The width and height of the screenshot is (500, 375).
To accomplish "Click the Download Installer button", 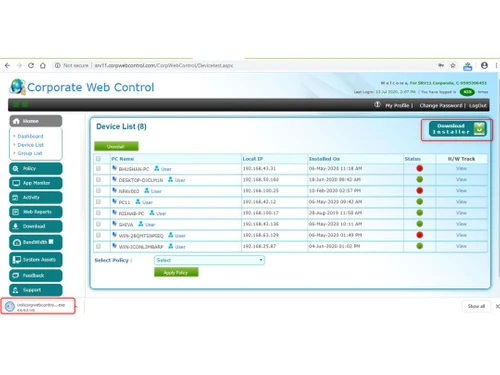I will click(x=457, y=129).
